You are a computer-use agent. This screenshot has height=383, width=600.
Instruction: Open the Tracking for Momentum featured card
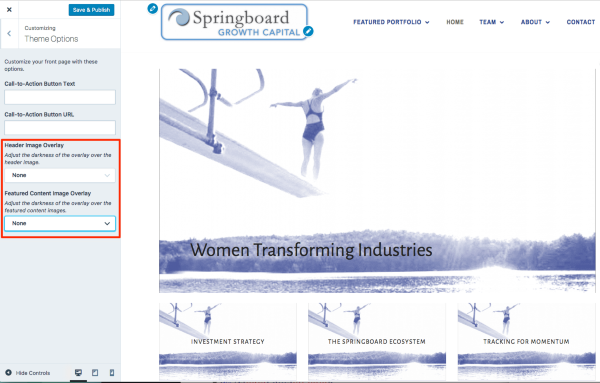pos(526,341)
